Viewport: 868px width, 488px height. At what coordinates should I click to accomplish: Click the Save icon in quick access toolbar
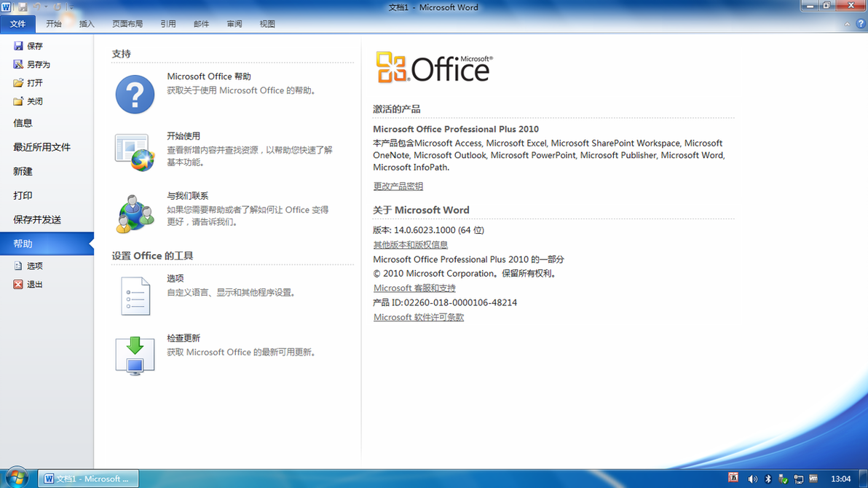(x=23, y=7)
